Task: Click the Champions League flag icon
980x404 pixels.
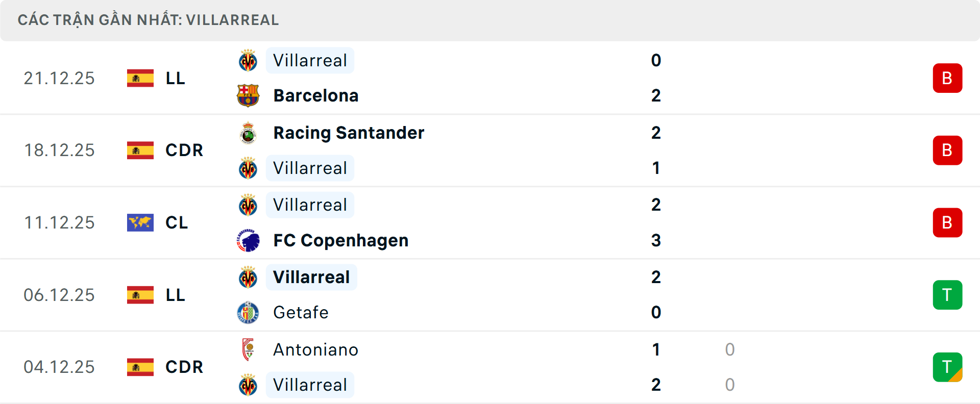Action: point(140,222)
